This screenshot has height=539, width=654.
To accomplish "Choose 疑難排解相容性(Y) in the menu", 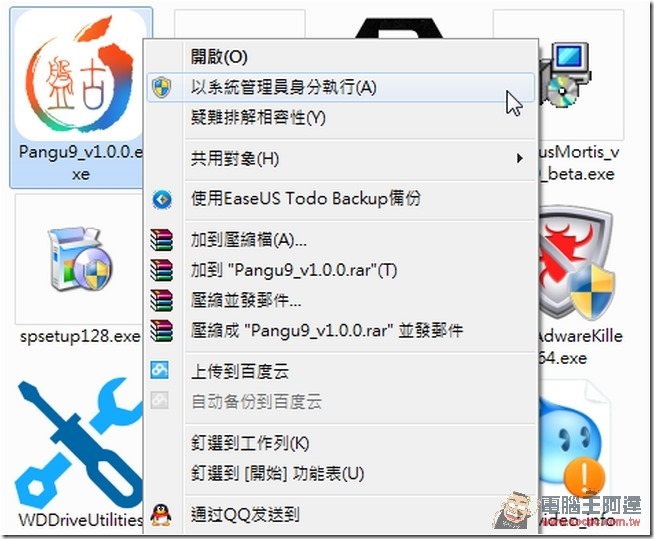I will click(258, 118).
